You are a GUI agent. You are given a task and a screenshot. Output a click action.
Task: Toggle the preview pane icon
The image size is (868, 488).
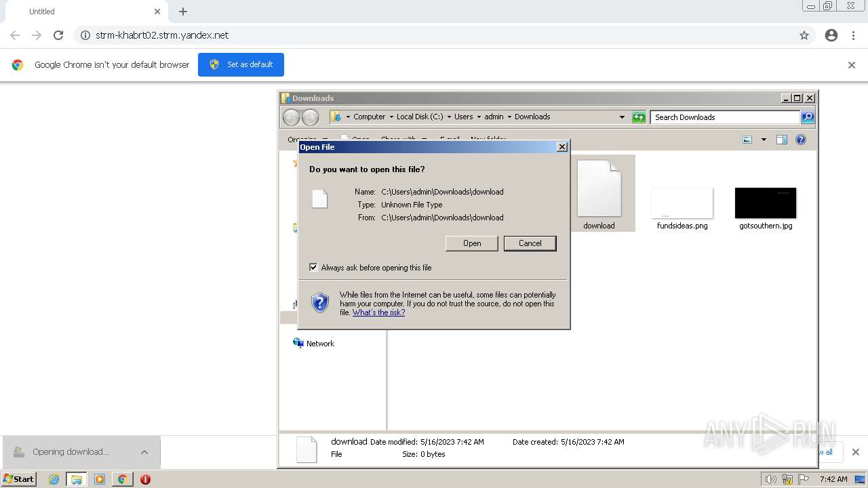coord(782,140)
